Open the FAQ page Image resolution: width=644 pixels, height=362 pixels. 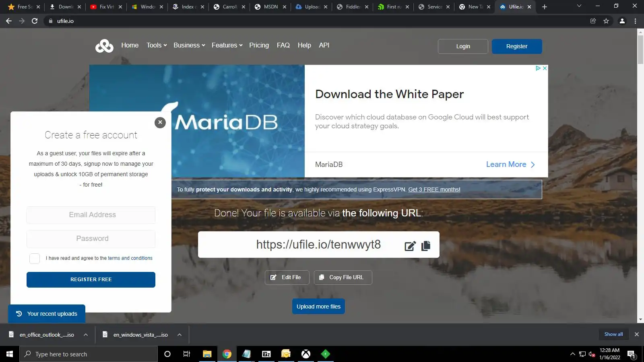tap(283, 45)
